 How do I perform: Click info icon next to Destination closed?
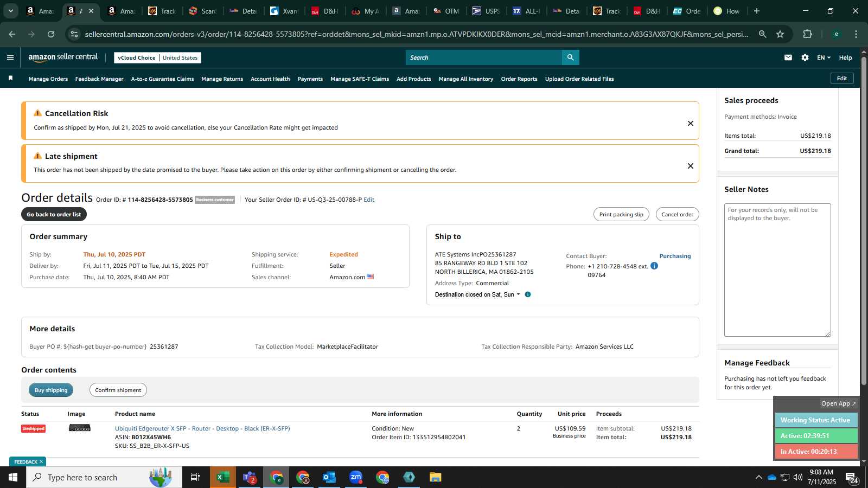tap(528, 294)
